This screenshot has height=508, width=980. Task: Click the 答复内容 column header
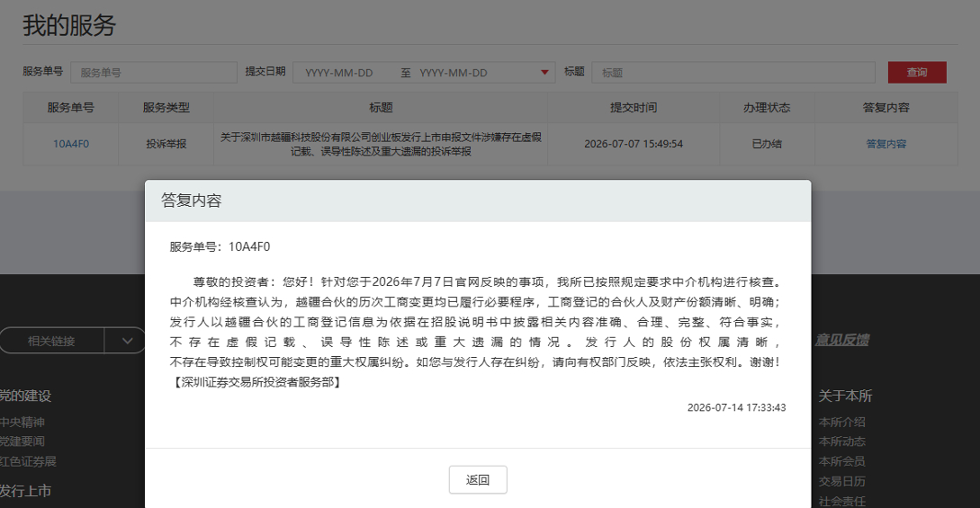(x=886, y=107)
